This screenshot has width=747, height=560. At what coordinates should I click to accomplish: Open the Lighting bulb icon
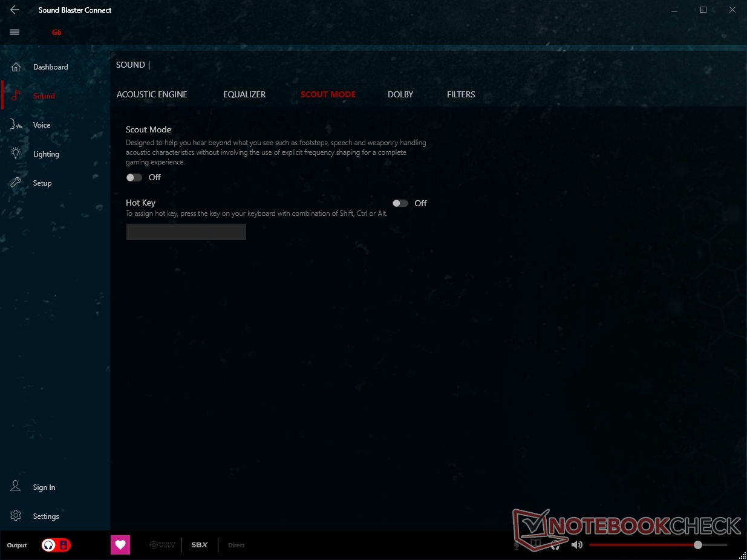tap(16, 154)
